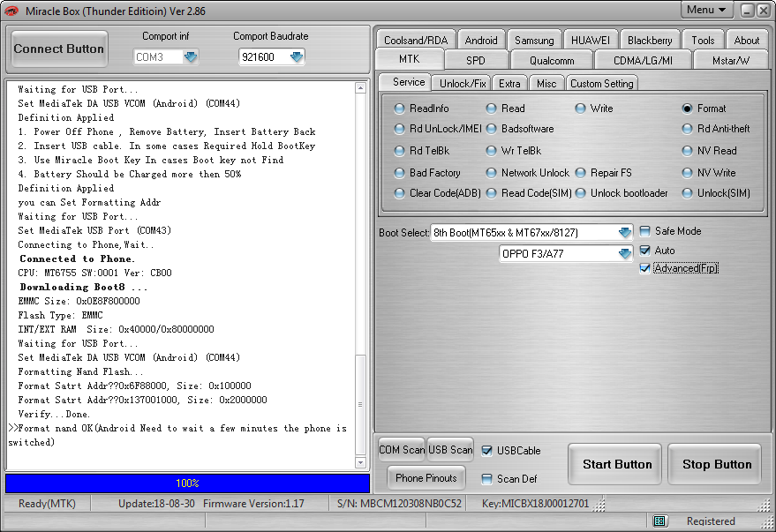Click the status bar grid icon near Registered
This screenshot has width=776, height=532.
[659, 521]
